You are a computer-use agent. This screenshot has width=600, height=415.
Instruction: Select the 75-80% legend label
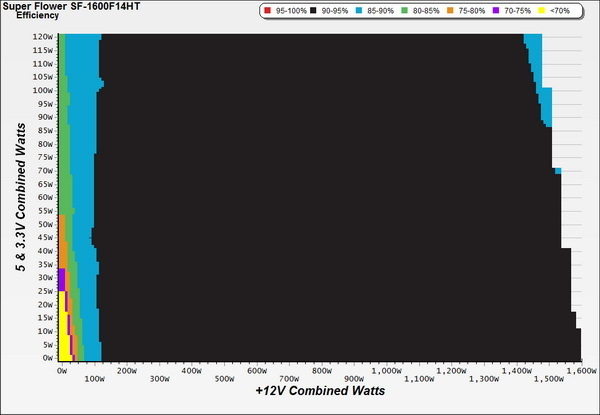[472, 11]
